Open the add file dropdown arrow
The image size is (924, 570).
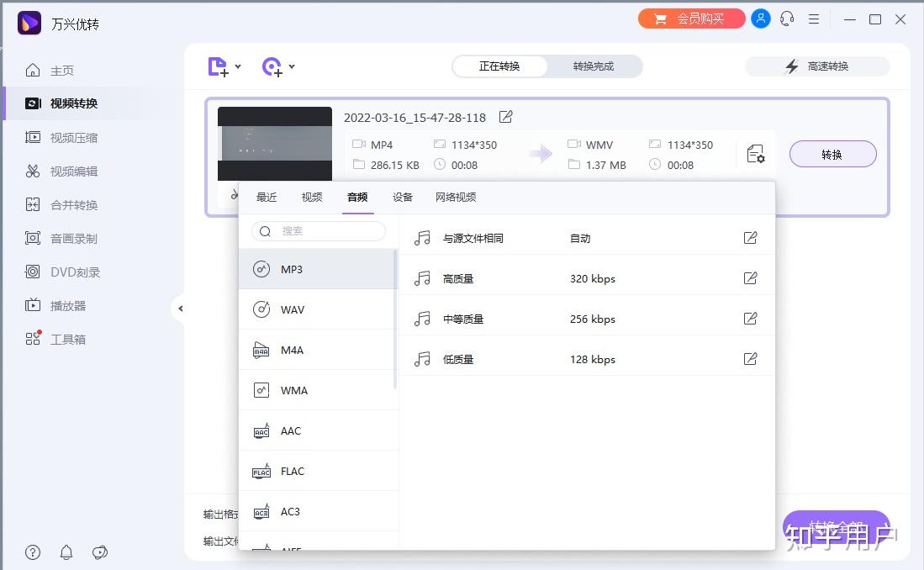[238, 66]
